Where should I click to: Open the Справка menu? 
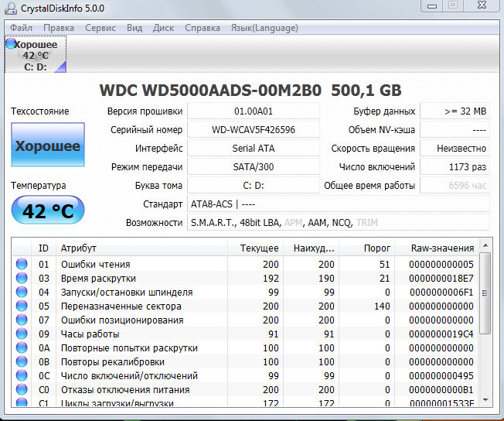click(203, 28)
